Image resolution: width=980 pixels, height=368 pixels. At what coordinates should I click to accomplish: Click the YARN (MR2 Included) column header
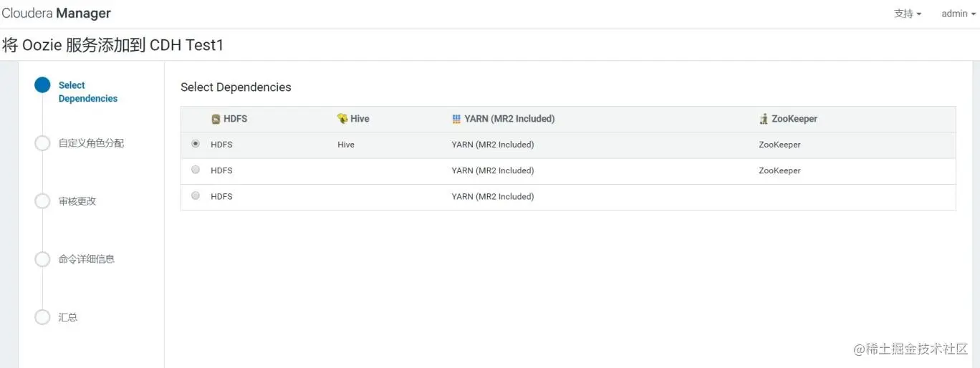point(504,119)
